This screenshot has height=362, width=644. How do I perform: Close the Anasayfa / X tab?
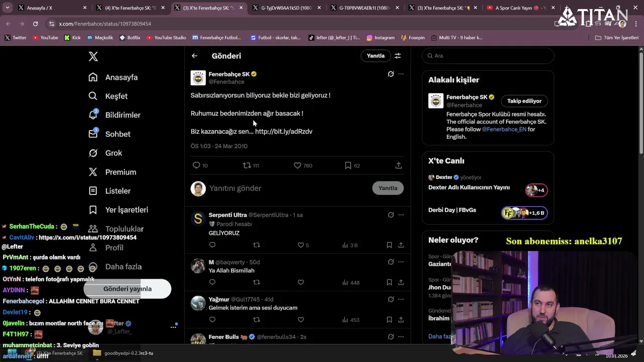[x=85, y=8]
